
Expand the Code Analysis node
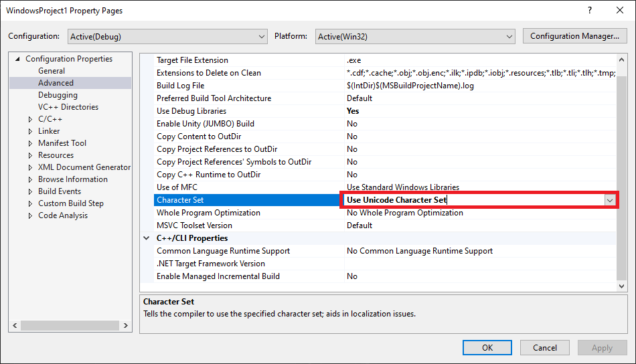coord(30,215)
